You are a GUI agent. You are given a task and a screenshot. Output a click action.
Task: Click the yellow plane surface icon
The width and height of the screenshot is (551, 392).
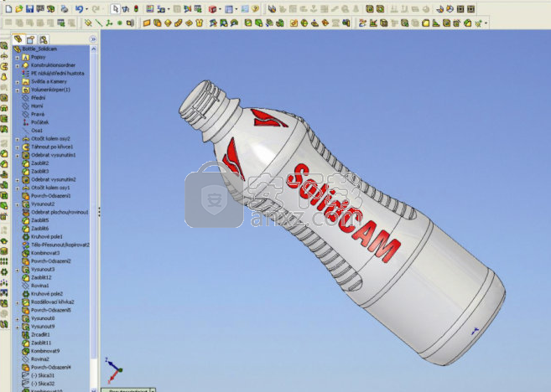coord(147,23)
